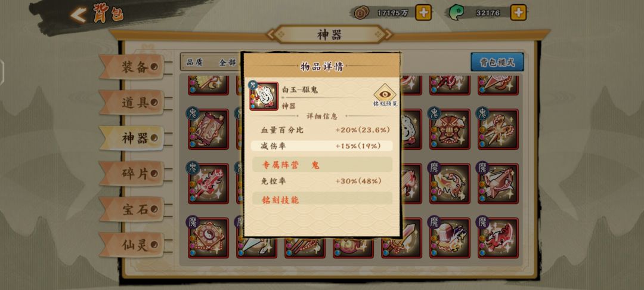Add more jade currency with plus button
This screenshot has height=290, width=644.
click(518, 13)
